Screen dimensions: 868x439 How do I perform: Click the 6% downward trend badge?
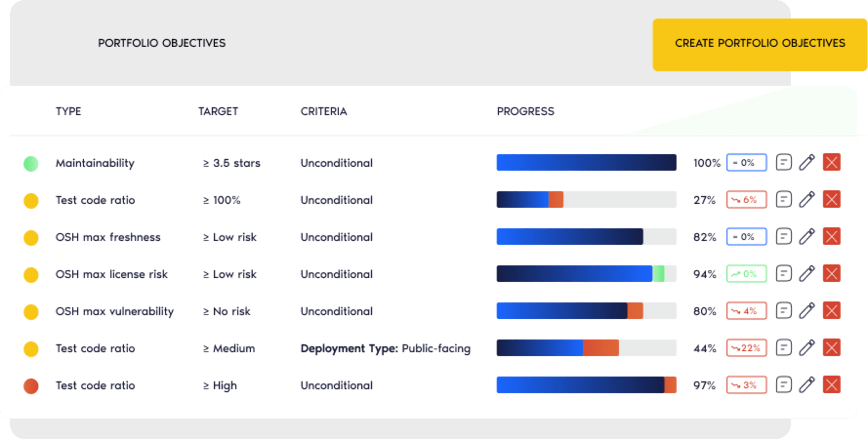746,200
